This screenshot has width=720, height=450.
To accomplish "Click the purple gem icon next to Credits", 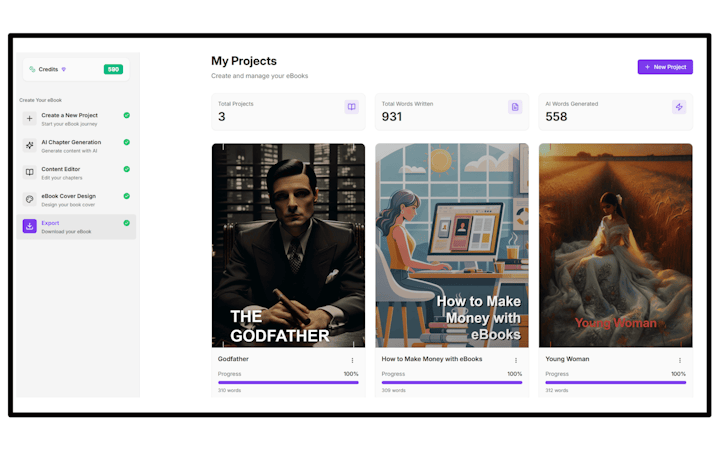I will (x=64, y=69).
